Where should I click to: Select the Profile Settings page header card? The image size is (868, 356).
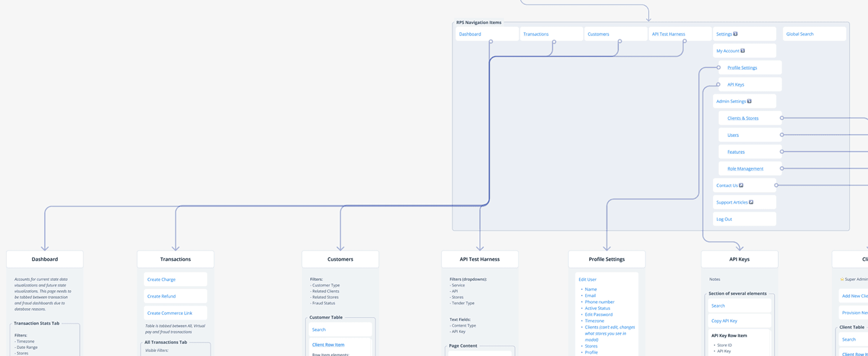607,259
